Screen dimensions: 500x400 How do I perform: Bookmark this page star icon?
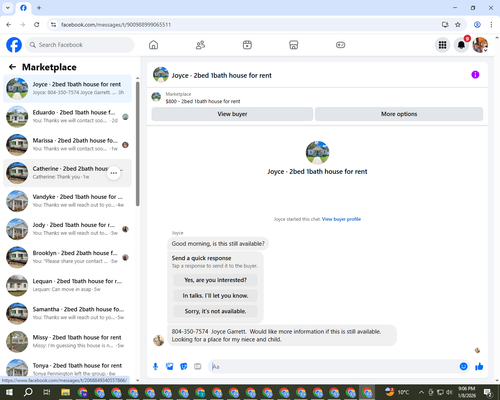coord(458,25)
